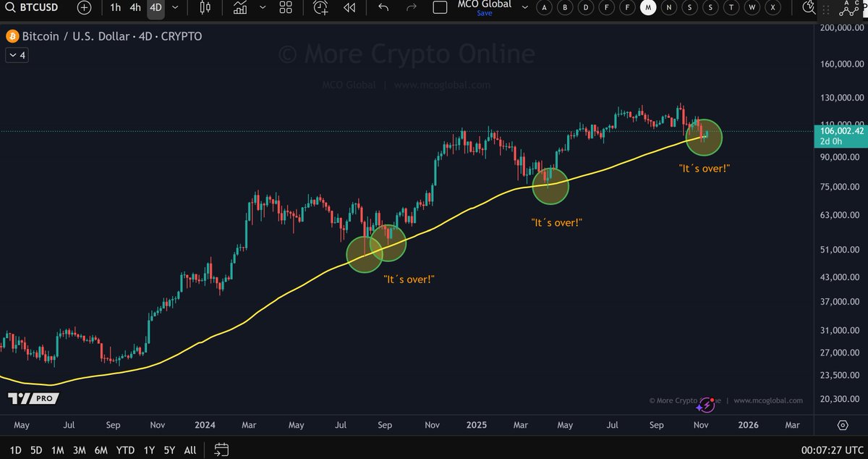Select the active M layout shortcut

650,8
